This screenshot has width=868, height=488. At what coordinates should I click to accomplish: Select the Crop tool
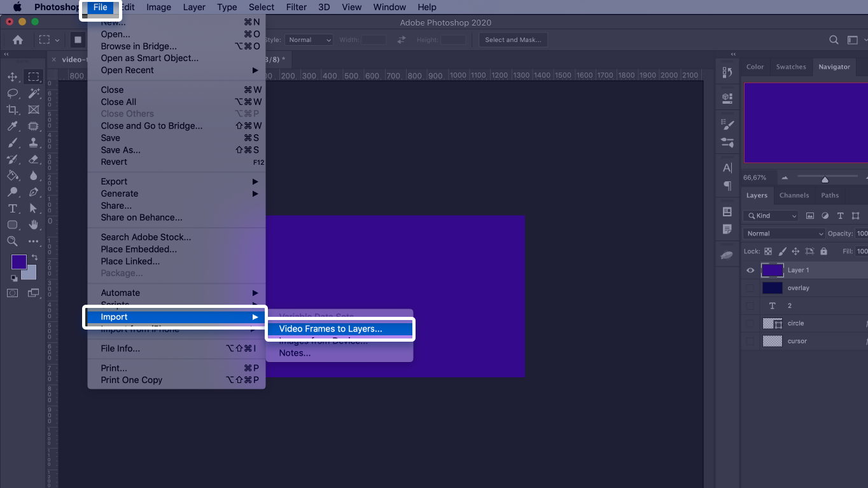12,110
